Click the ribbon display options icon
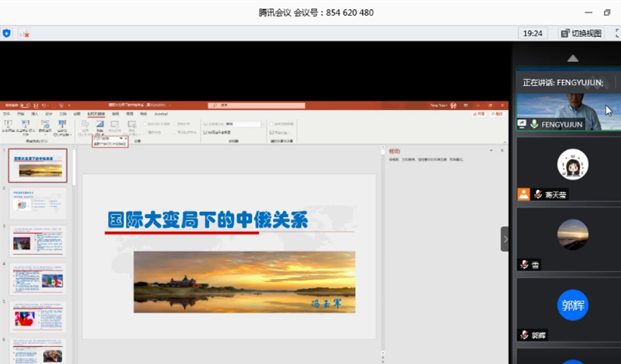 tap(466, 105)
